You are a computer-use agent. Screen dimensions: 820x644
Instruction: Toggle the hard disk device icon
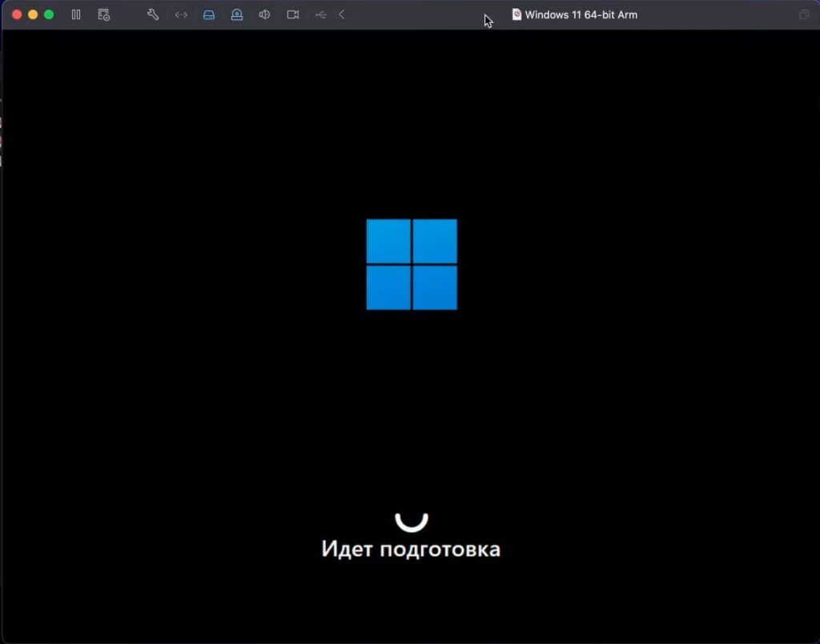209,14
